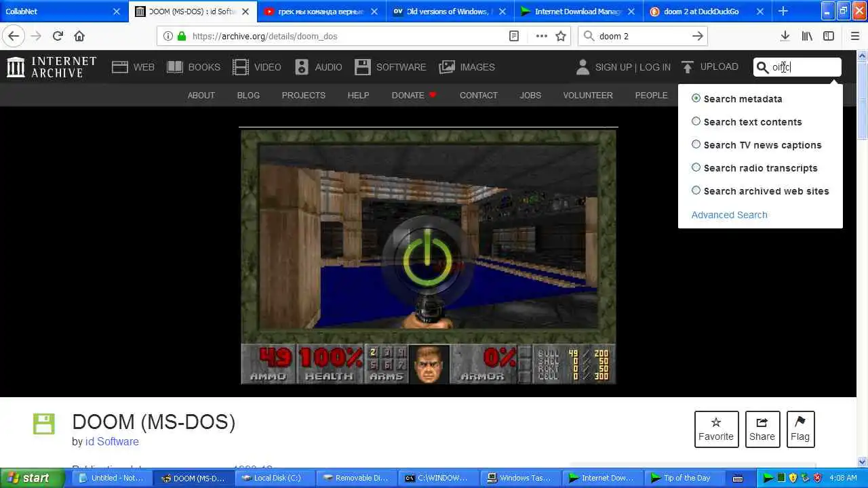
Task: Click the Archive search magnifier icon
Action: coord(762,67)
